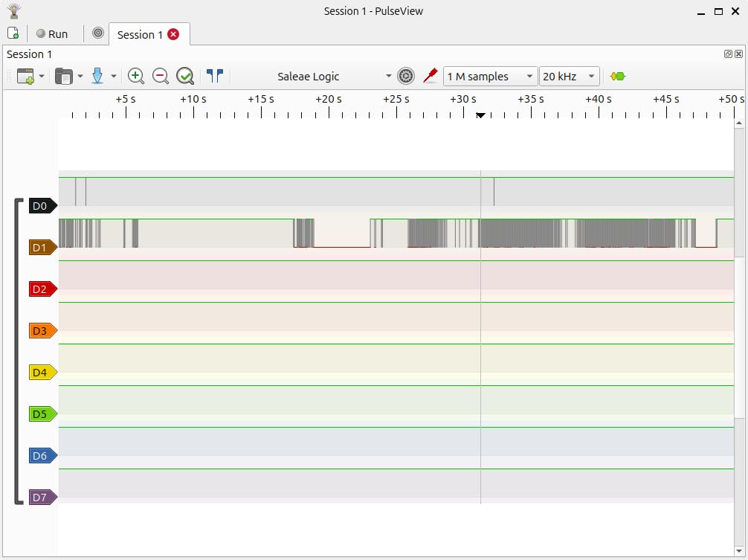Select the D5 channel label

tap(43, 414)
